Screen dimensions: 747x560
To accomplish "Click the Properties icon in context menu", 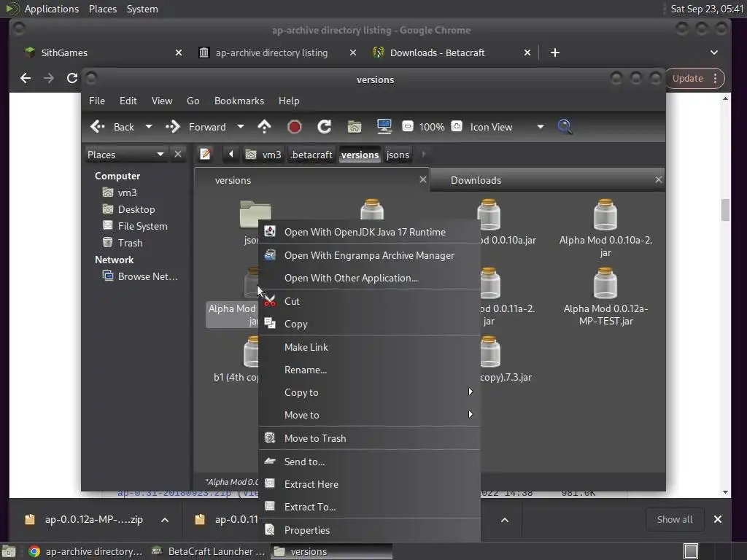I will 270,529.
